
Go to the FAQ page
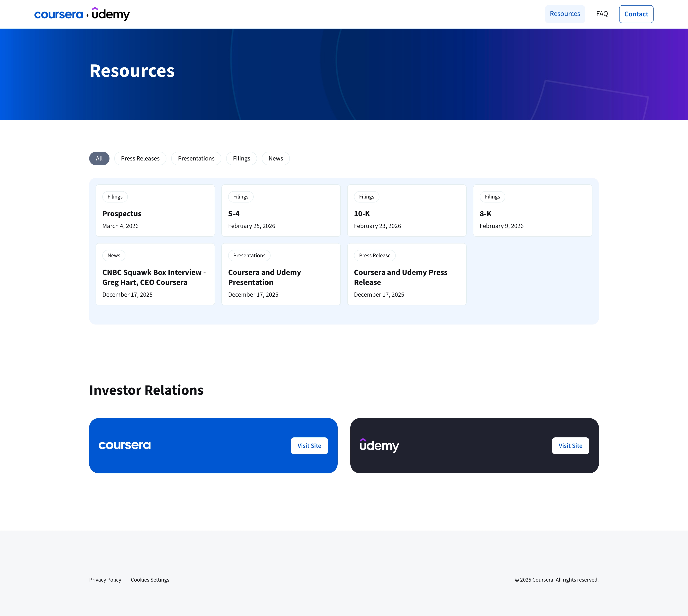(x=602, y=14)
